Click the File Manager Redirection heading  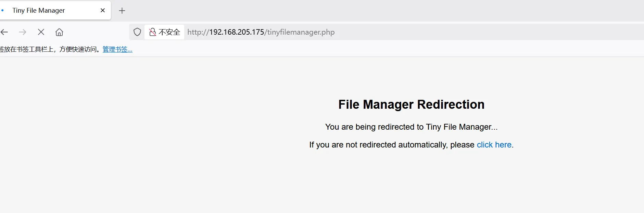(411, 105)
